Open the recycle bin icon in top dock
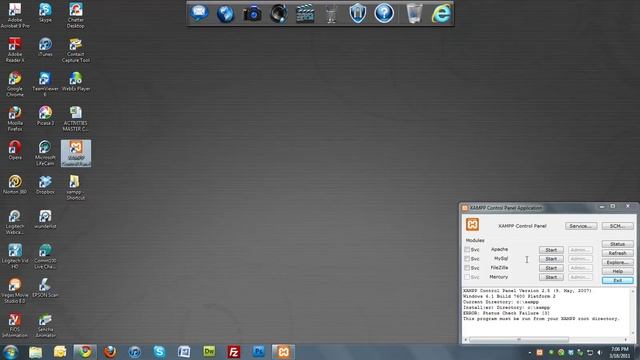 click(414, 13)
